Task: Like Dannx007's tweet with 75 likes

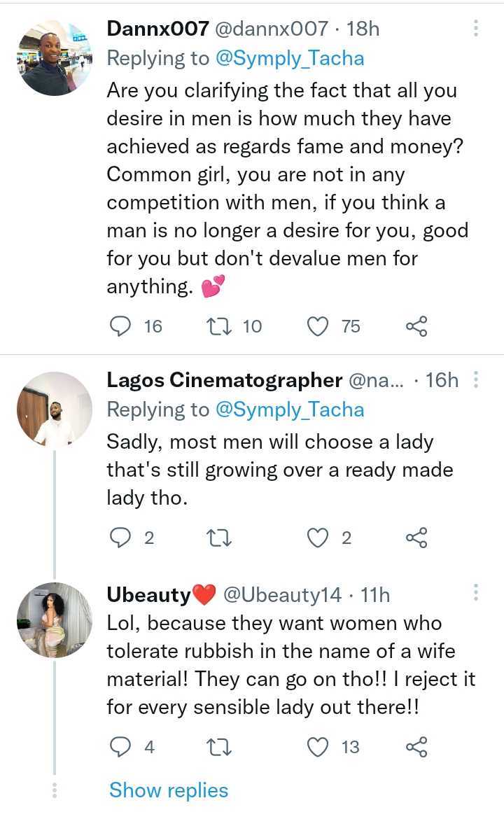Action: pos(318,326)
